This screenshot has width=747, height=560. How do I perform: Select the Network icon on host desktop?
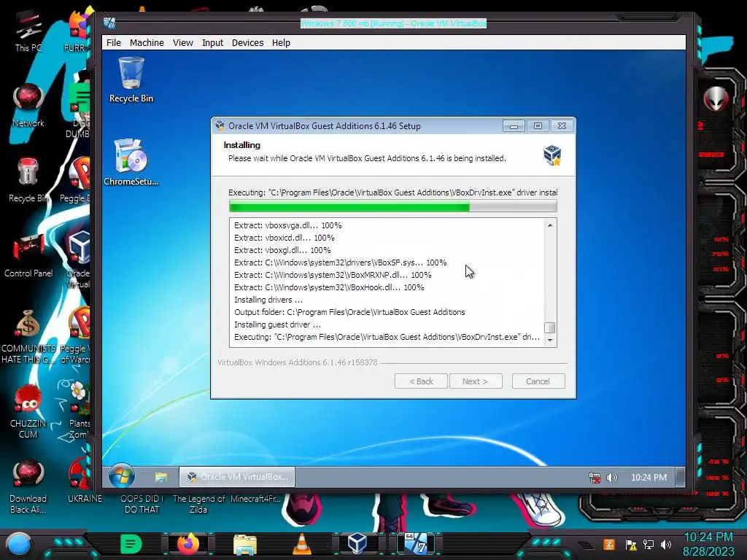pos(28,105)
